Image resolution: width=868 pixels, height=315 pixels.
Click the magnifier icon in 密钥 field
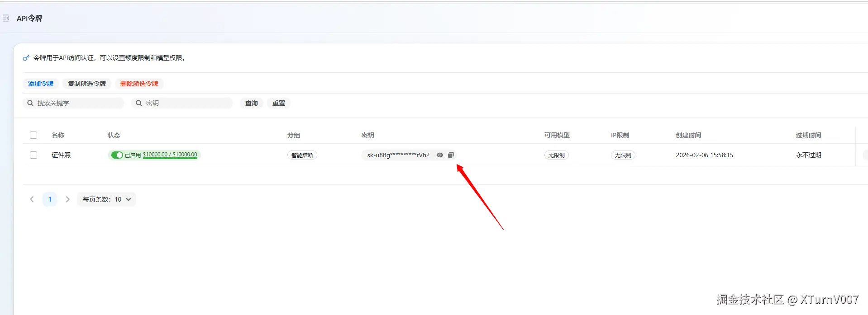point(139,103)
